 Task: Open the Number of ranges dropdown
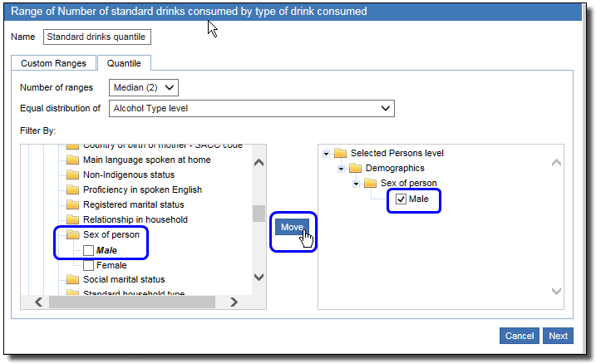[144, 87]
